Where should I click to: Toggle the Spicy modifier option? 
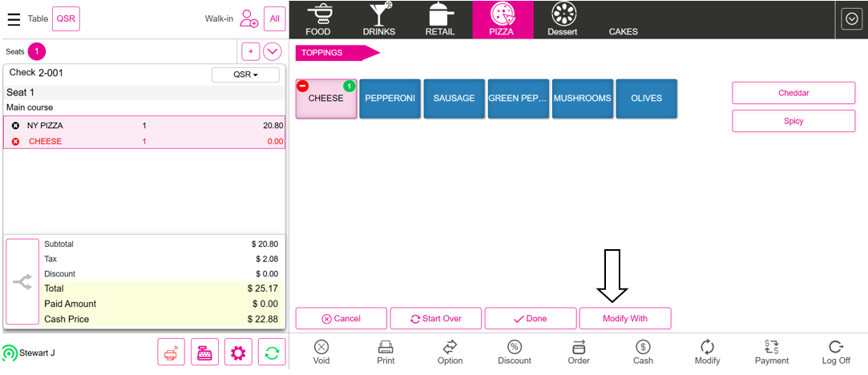[x=793, y=121]
